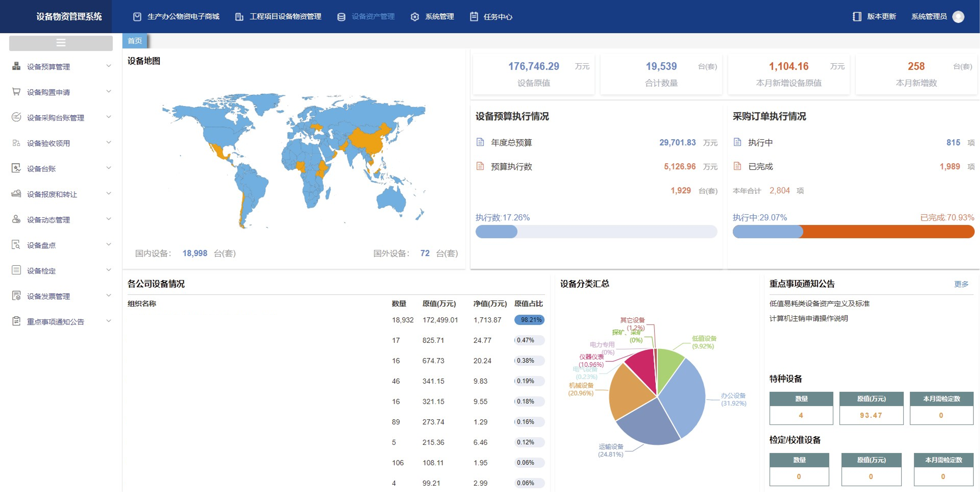The image size is (980, 492).
Task: Expand the sidebar 重点事项通知公告 chevron
Action: tap(109, 321)
